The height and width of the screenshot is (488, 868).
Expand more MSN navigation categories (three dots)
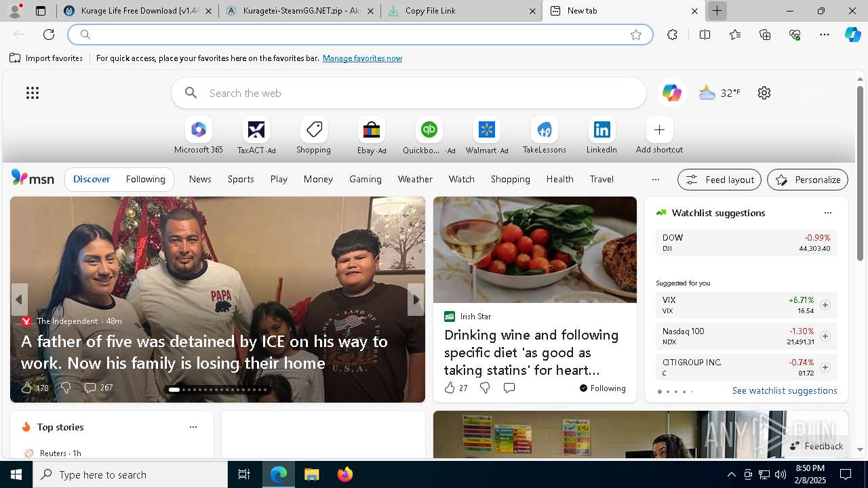[x=655, y=180]
